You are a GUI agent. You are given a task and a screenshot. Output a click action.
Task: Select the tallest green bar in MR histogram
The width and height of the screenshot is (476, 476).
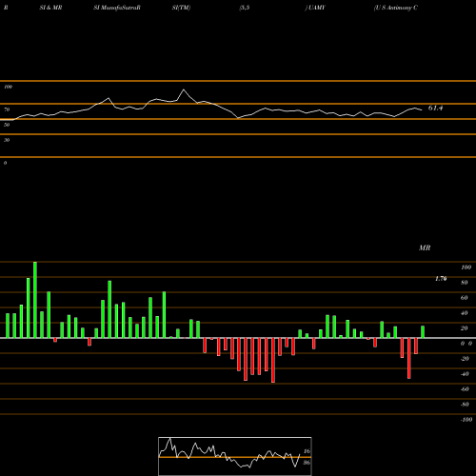pyautogui.click(x=35, y=300)
